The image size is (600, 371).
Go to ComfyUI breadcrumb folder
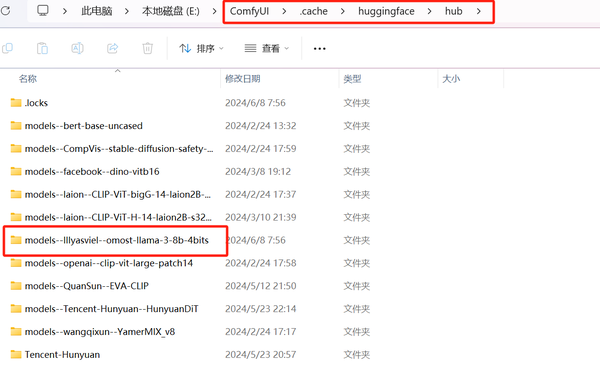click(249, 11)
